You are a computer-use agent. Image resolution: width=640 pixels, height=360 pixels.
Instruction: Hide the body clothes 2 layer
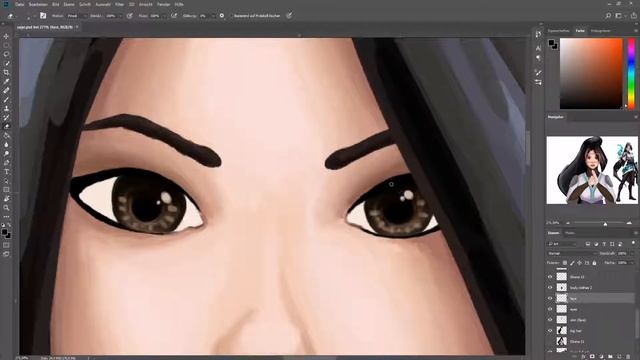pyautogui.click(x=550, y=288)
